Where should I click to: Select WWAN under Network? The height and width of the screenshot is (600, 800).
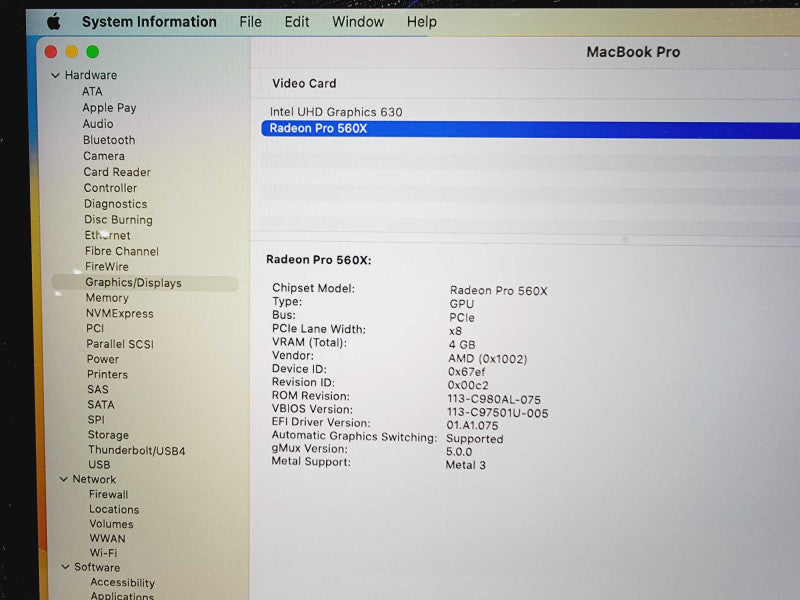(x=107, y=538)
